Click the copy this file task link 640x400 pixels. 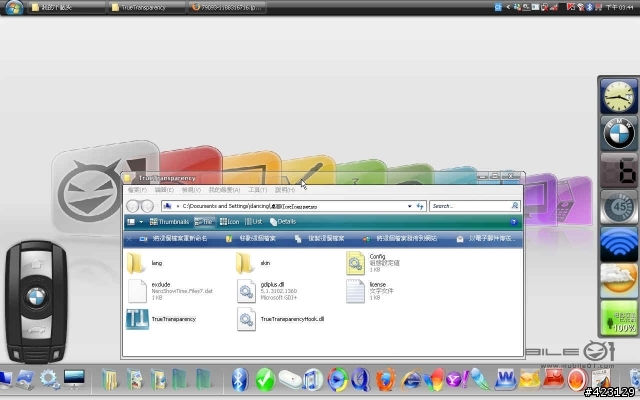click(320, 238)
